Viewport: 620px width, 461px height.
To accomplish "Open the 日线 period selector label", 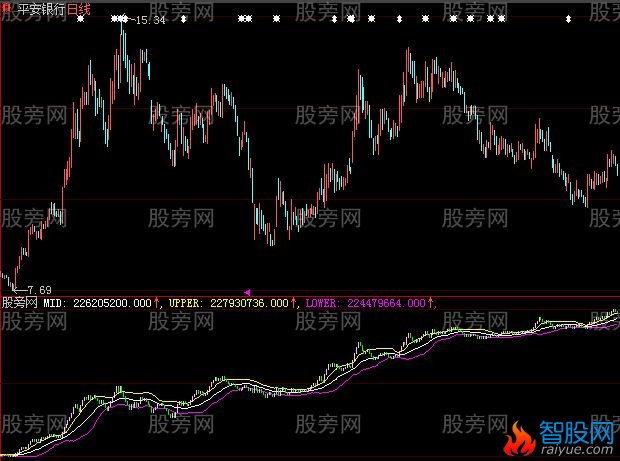I will [78, 9].
